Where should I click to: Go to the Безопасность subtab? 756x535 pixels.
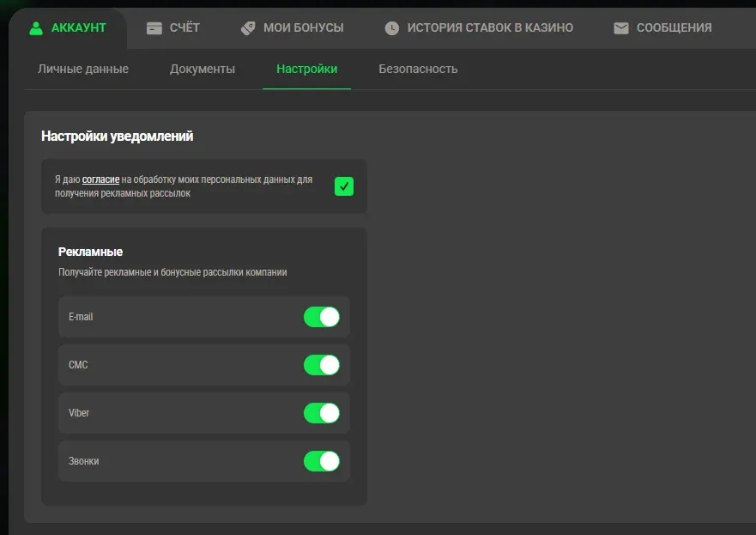tap(418, 69)
